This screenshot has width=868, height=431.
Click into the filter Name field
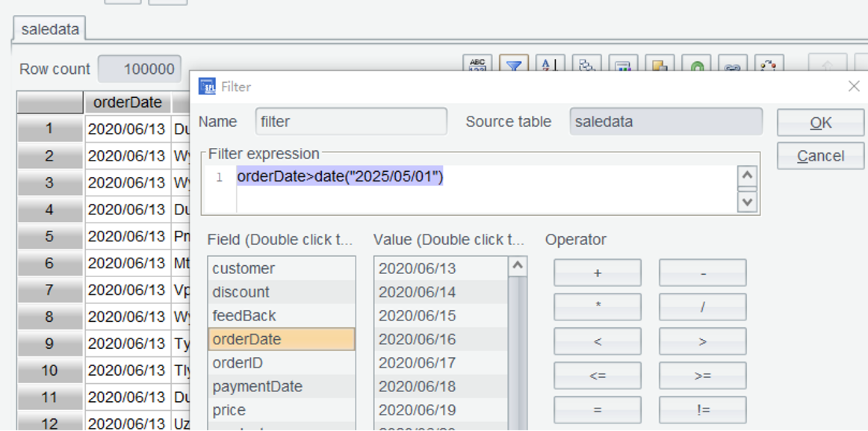[351, 122]
